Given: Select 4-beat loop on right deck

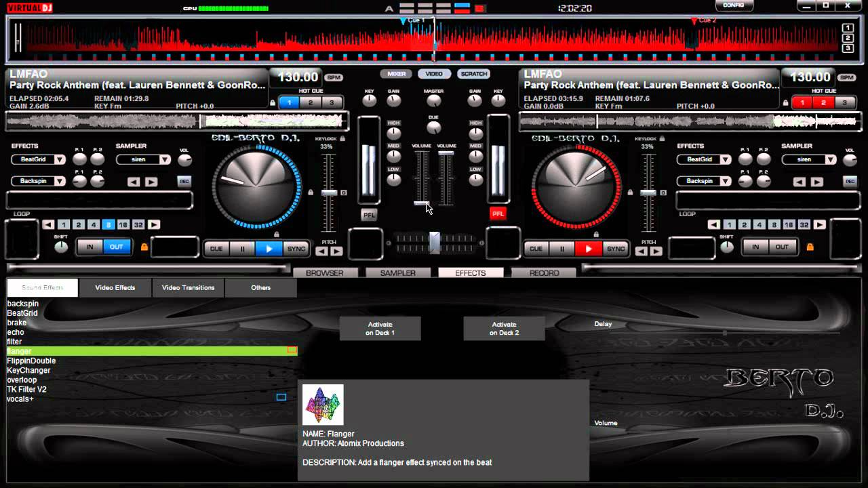Looking at the screenshot, I should (x=759, y=225).
